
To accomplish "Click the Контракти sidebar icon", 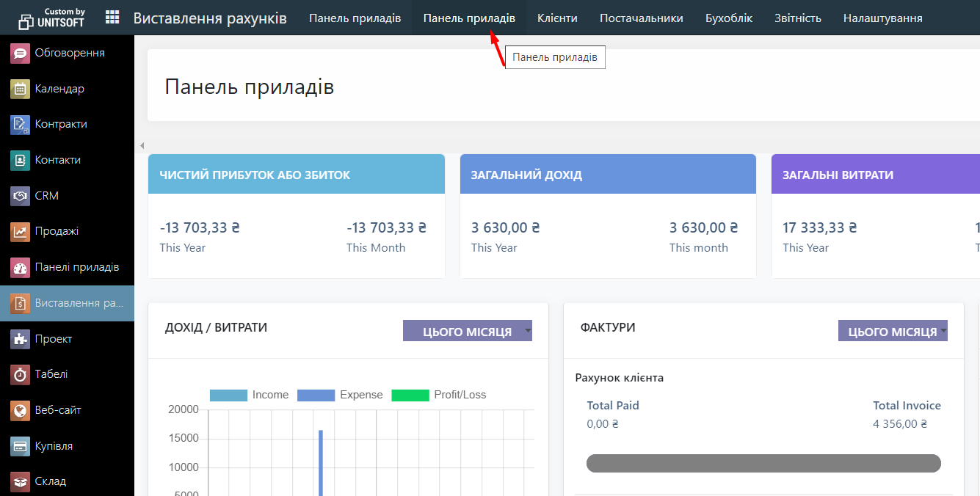I will 20,124.
